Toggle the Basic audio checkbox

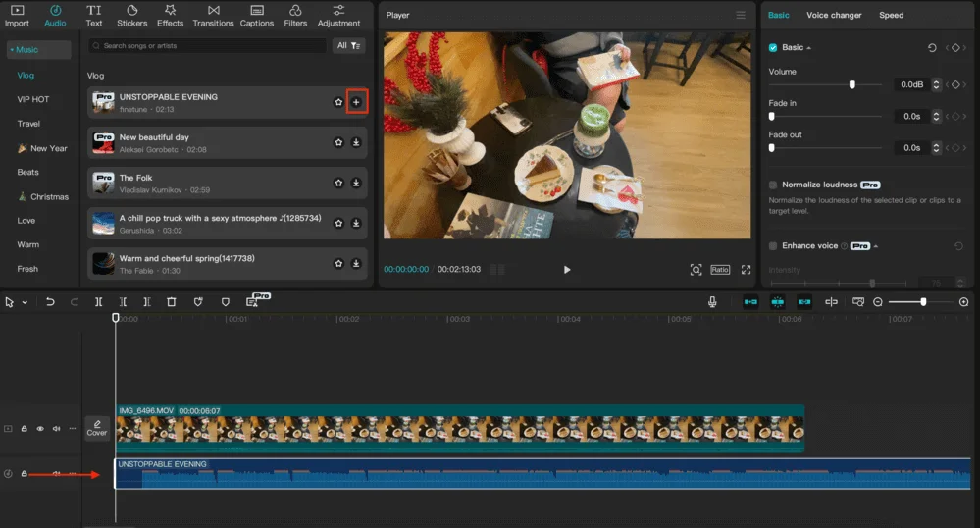click(773, 47)
